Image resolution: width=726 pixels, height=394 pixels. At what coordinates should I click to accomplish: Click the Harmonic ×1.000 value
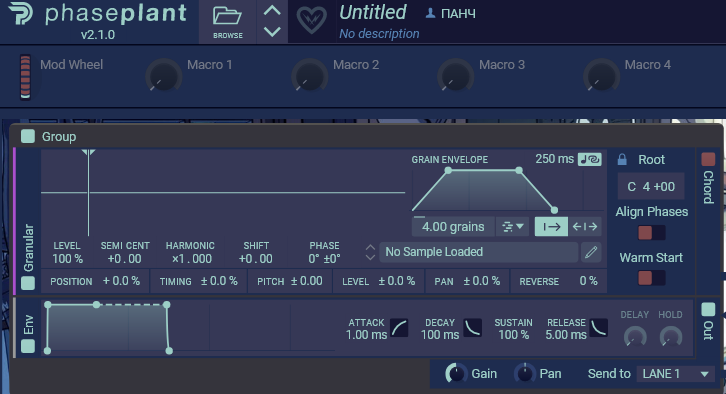(191, 259)
